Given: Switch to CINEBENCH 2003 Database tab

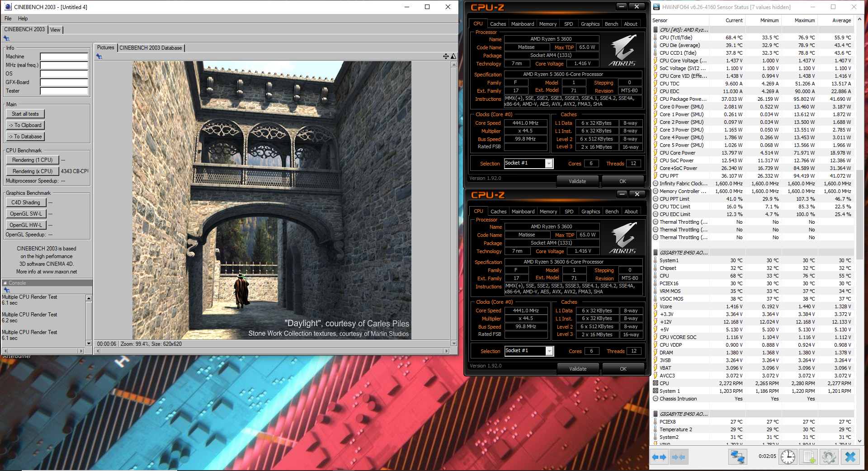Looking at the screenshot, I should [151, 48].
